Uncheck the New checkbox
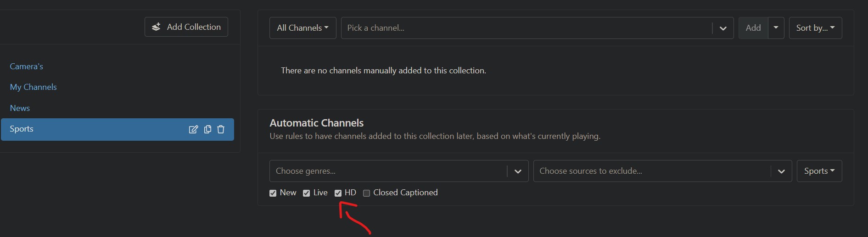The height and width of the screenshot is (237, 868). (x=273, y=193)
